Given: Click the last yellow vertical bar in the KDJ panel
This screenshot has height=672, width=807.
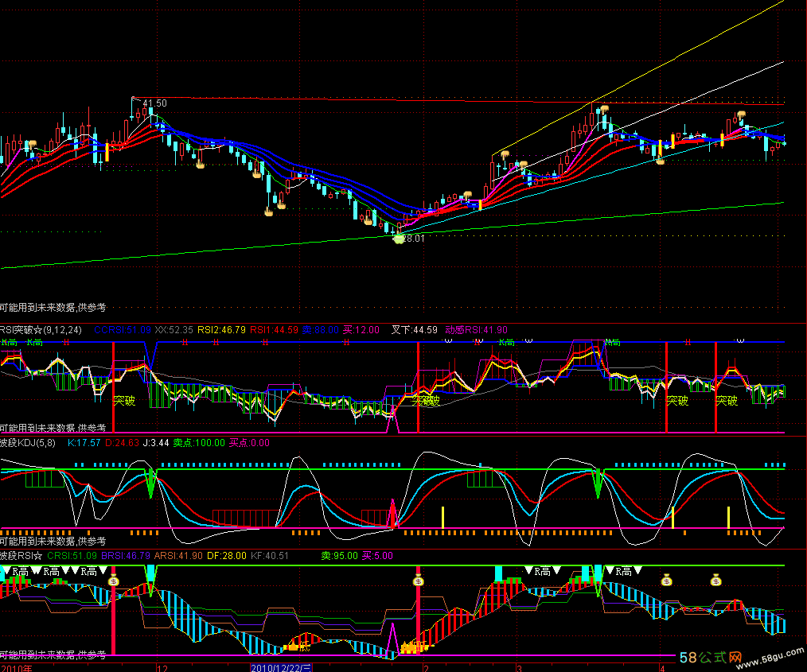Looking at the screenshot, I should click(x=728, y=517).
